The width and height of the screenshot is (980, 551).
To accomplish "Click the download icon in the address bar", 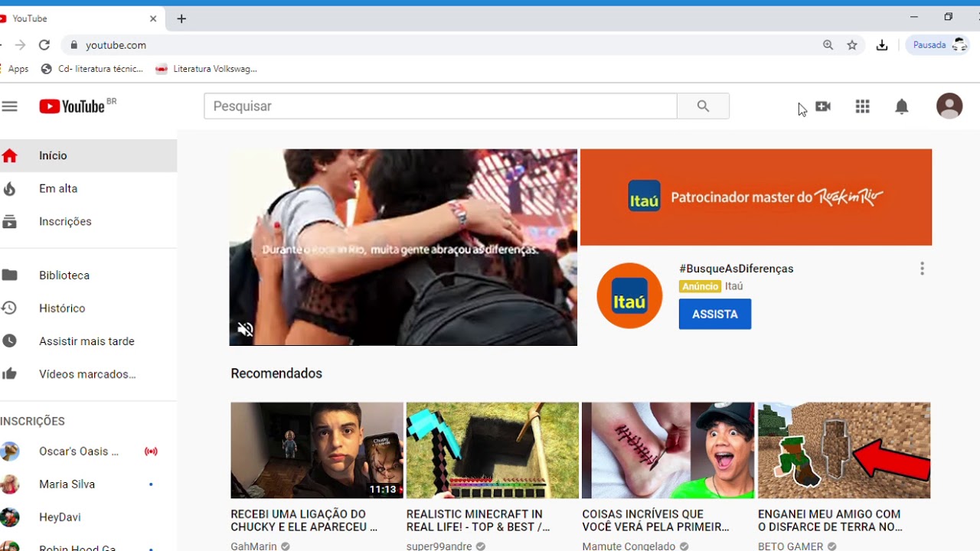I will coord(882,45).
